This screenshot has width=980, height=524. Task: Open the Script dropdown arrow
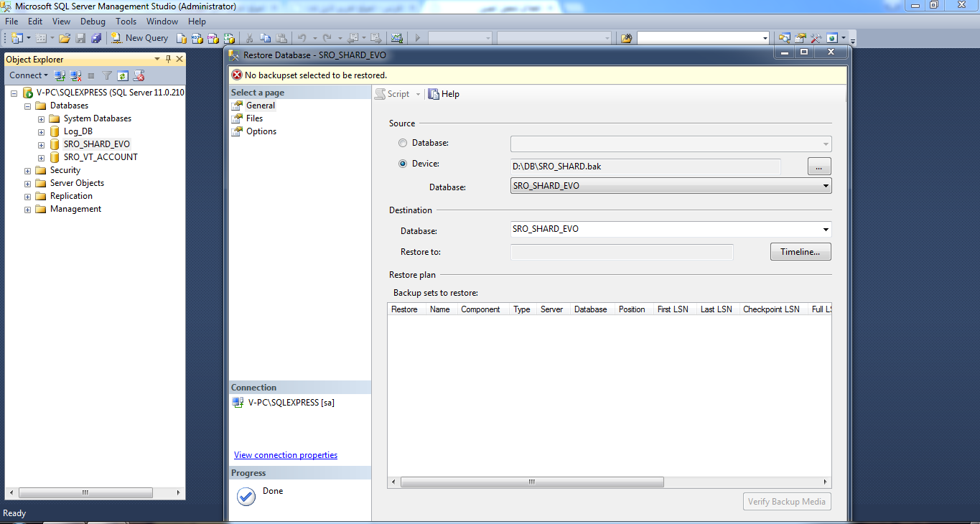pos(418,95)
